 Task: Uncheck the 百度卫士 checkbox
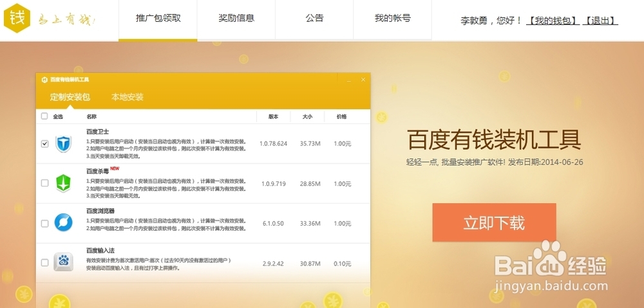click(x=45, y=144)
